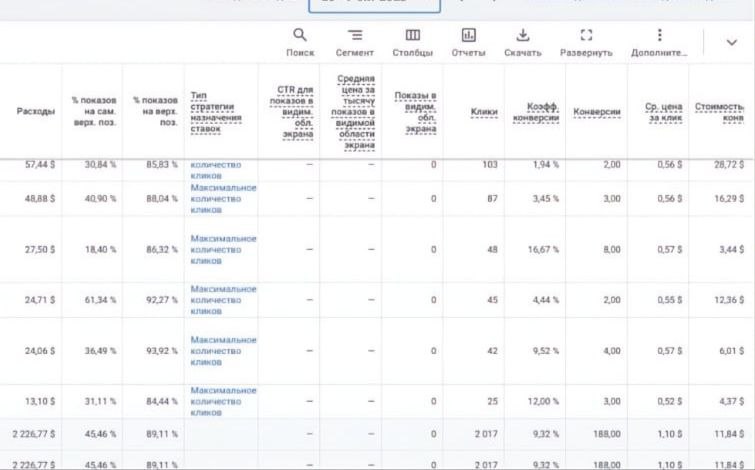Open the Столбцы columns icon

tap(412, 35)
